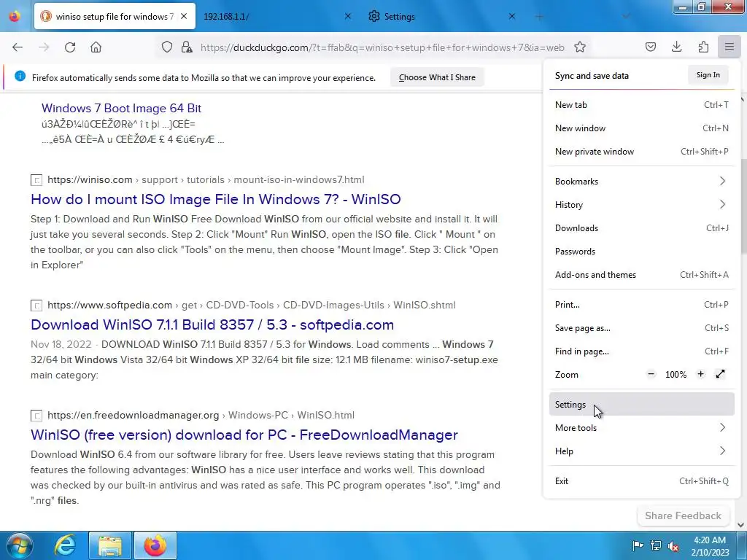Close the winiso search tab
The image size is (747, 560).
click(x=184, y=16)
